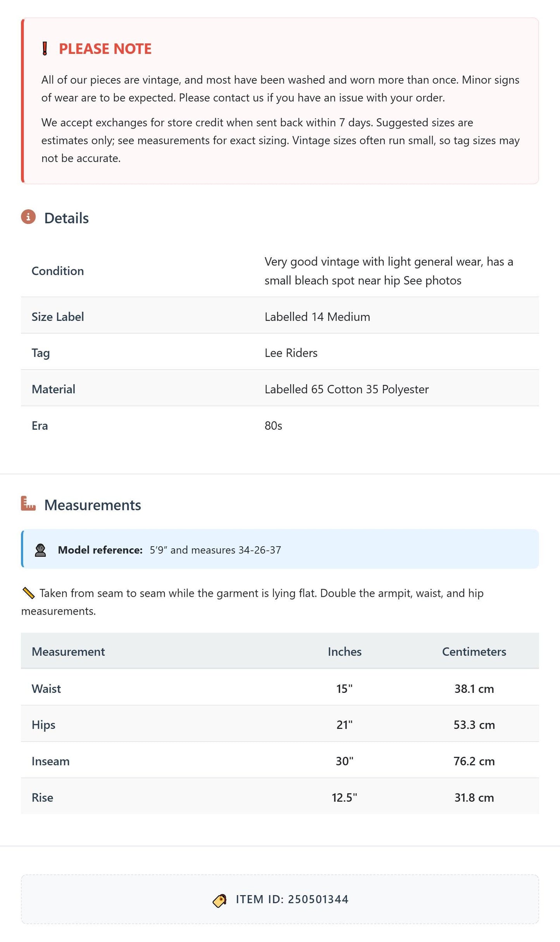Select the ITEM ID 250501344 text

coord(292,899)
